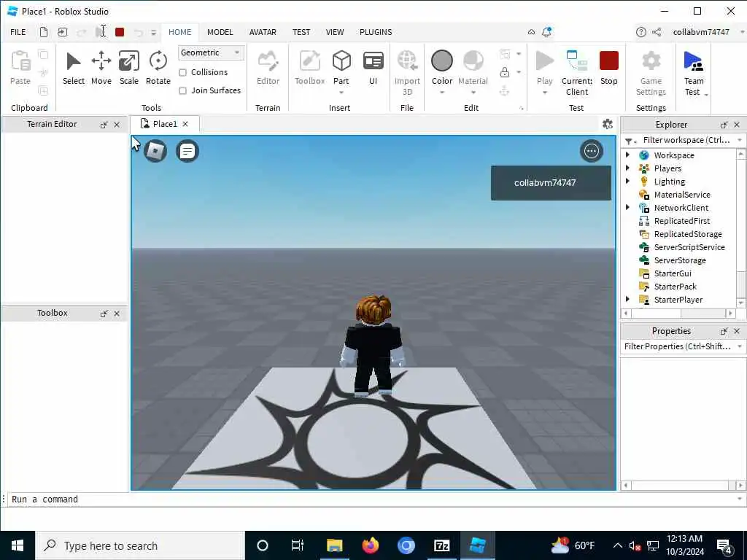Open 7-Zip from the taskbar
The image size is (747, 560).
(441, 545)
